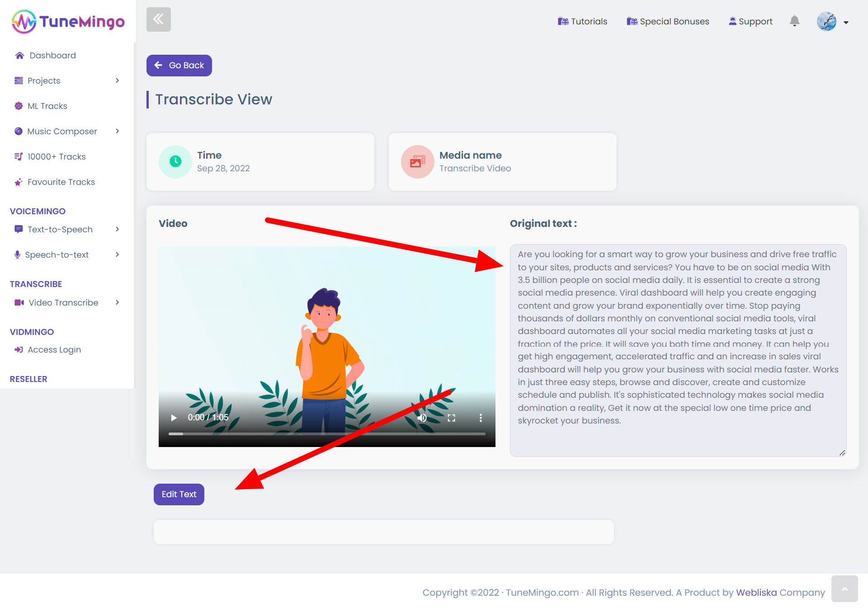Click inside the Original text area
The image size is (868, 612).
[678, 350]
